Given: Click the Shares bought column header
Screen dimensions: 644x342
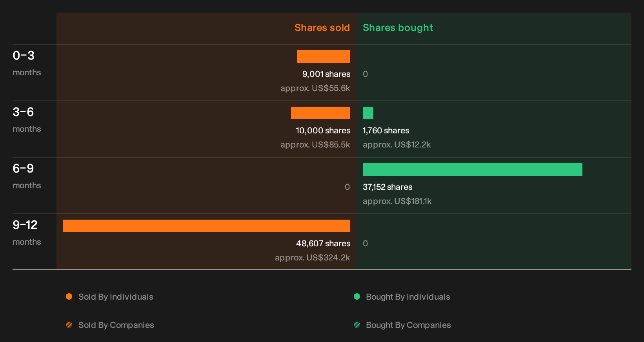Looking at the screenshot, I should pos(398,28).
